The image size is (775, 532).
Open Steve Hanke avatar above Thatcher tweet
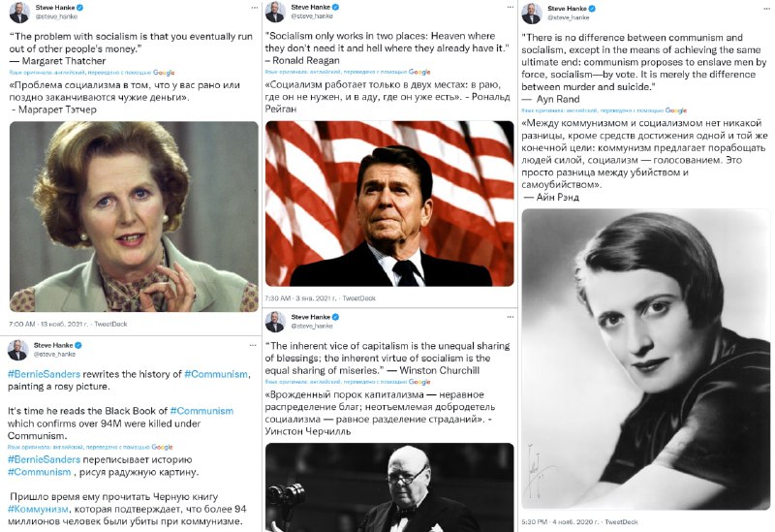coord(19,12)
